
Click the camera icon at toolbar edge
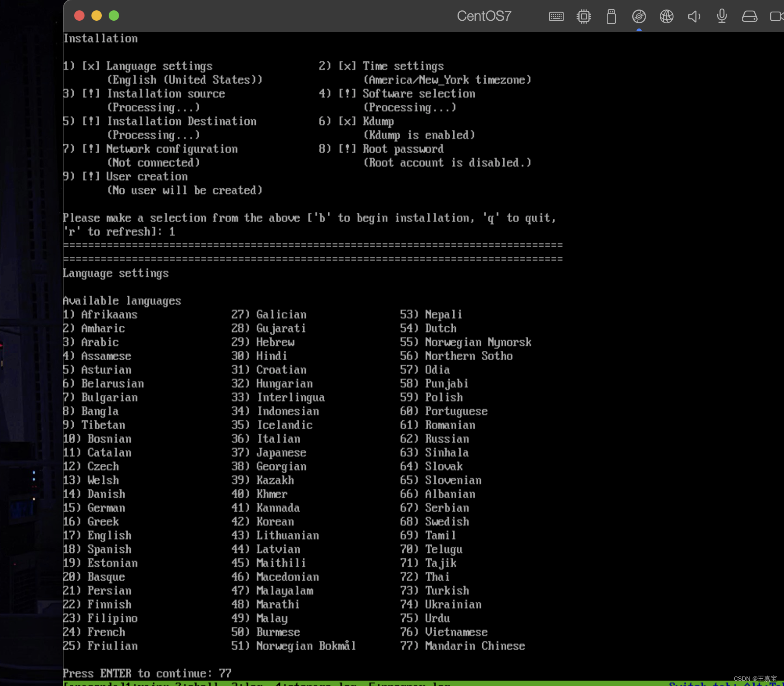(x=777, y=16)
